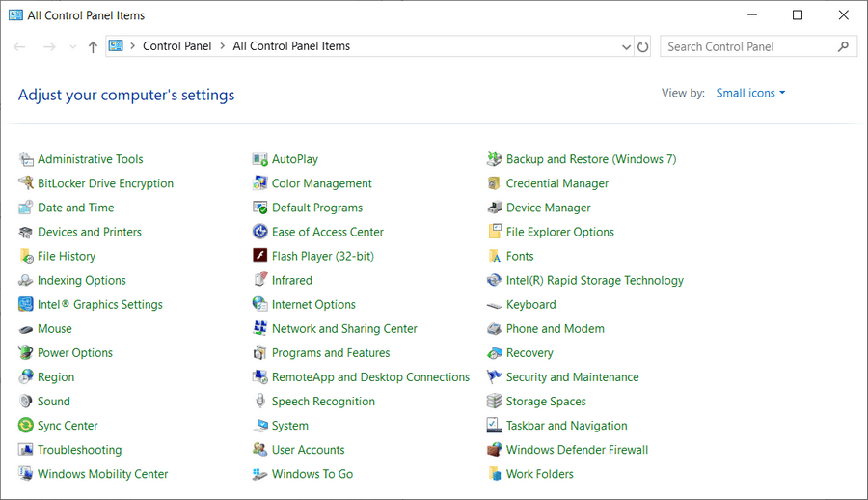Open the System link
The height and width of the screenshot is (500, 868).
click(x=290, y=426)
